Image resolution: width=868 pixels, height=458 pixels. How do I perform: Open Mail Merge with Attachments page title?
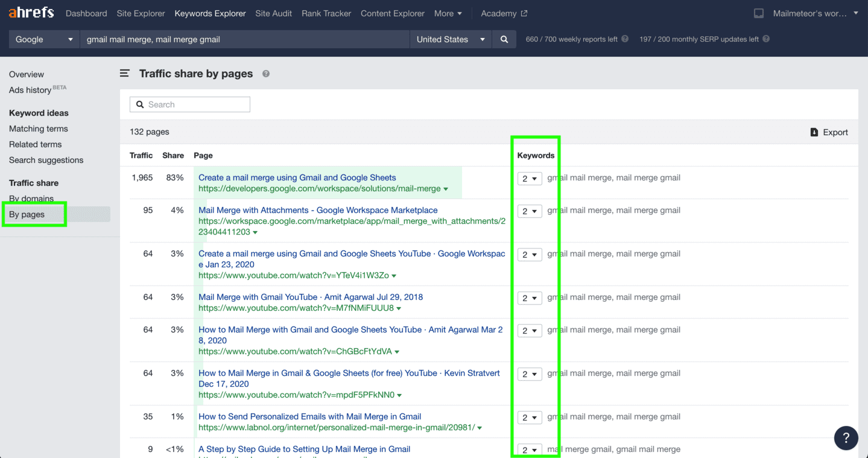318,210
